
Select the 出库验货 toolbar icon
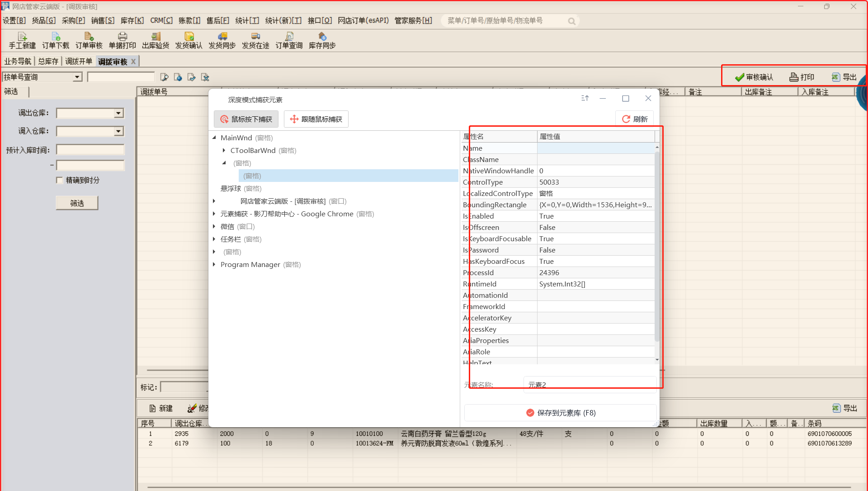pos(156,37)
